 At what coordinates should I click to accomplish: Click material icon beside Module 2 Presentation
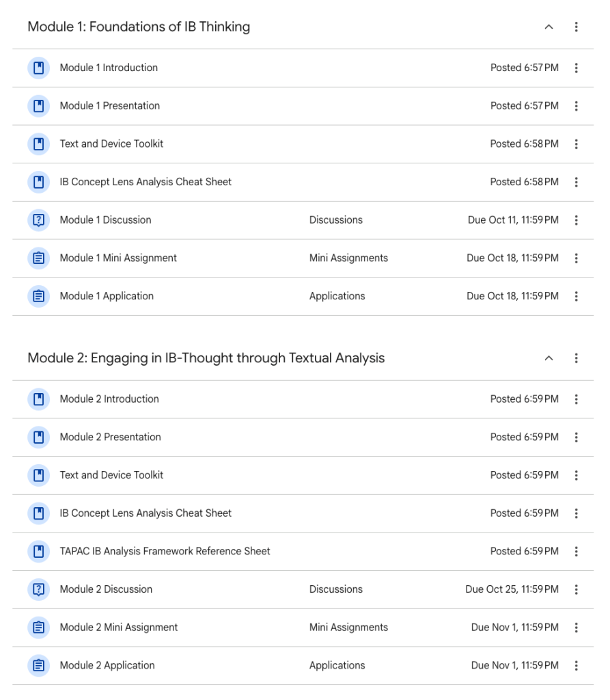click(39, 437)
